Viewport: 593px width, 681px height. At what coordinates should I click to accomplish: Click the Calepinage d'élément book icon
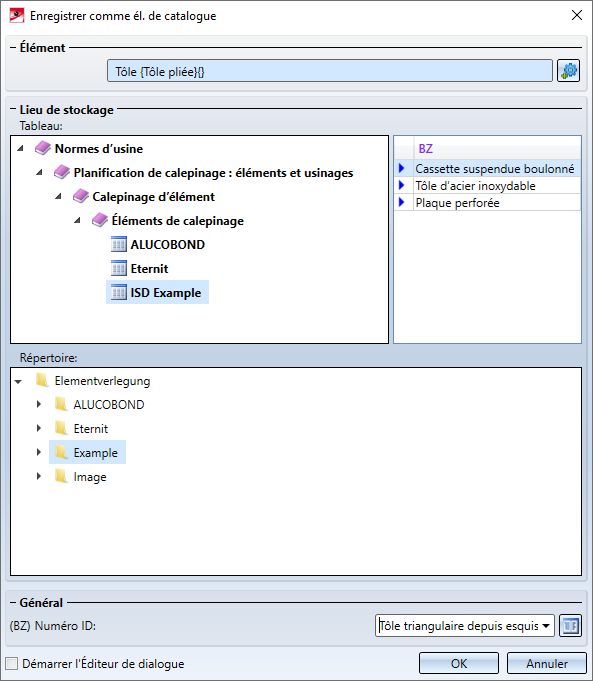pyautogui.click(x=80, y=196)
